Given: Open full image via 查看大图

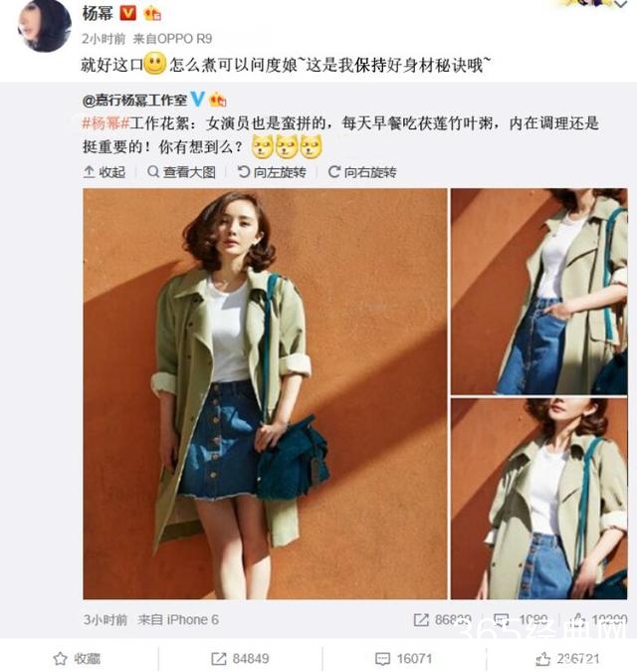Looking at the screenshot, I should [181, 172].
